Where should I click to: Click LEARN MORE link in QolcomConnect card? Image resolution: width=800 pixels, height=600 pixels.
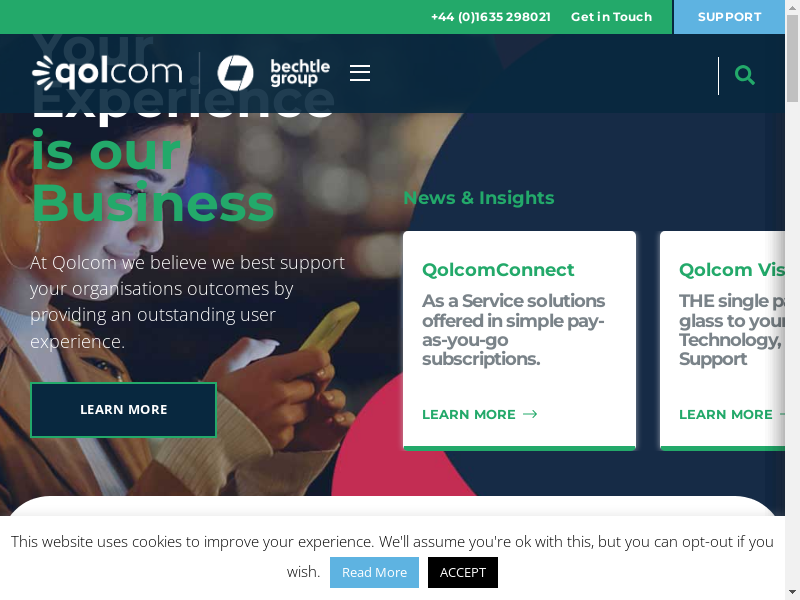pos(469,414)
